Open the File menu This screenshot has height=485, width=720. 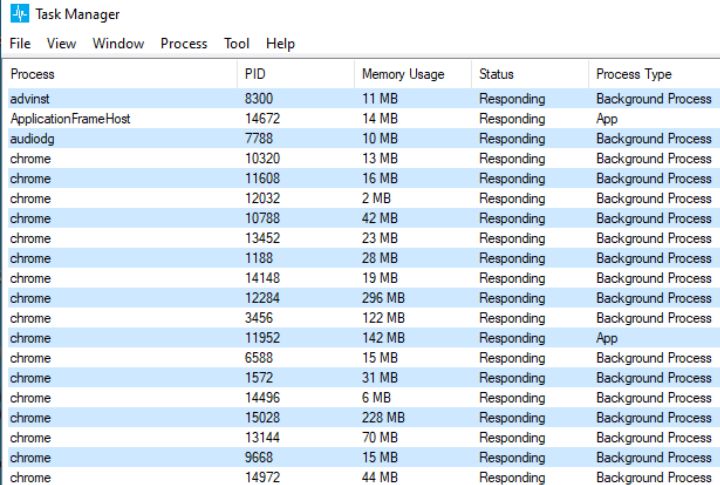20,43
